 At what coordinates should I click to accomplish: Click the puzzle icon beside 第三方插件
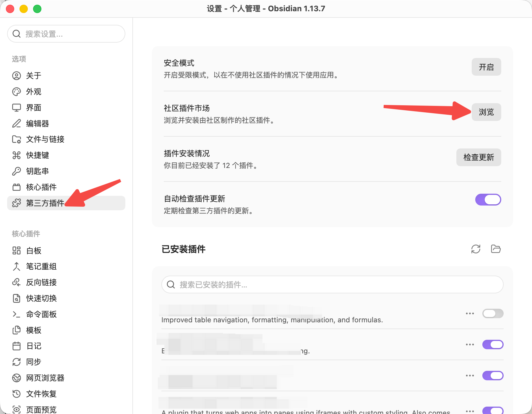point(17,203)
